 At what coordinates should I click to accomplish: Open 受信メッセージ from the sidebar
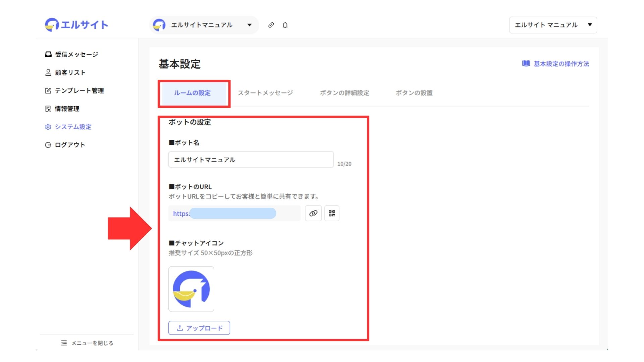point(76,54)
